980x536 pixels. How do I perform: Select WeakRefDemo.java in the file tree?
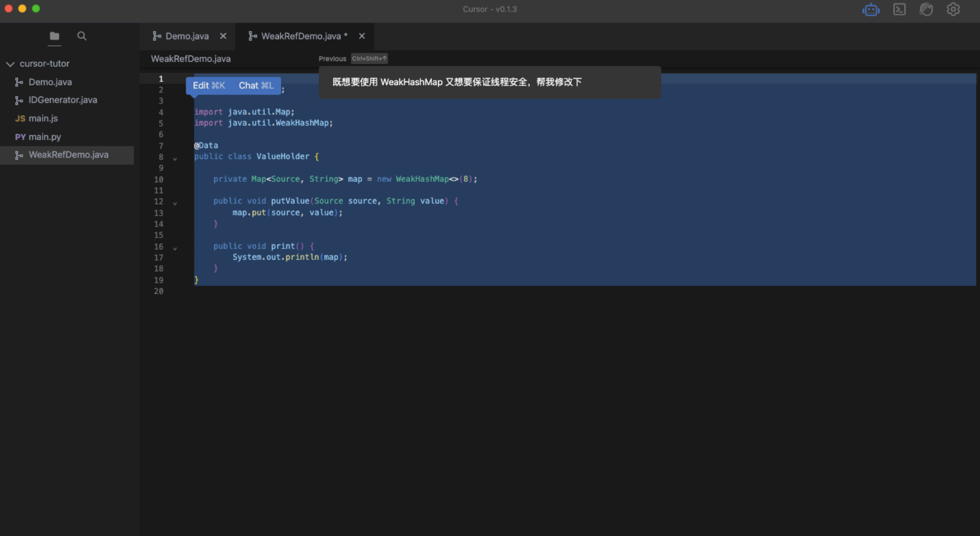coord(67,155)
